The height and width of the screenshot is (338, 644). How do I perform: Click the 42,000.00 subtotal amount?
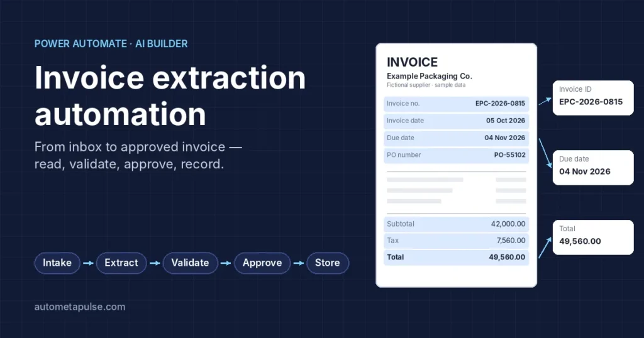click(508, 224)
